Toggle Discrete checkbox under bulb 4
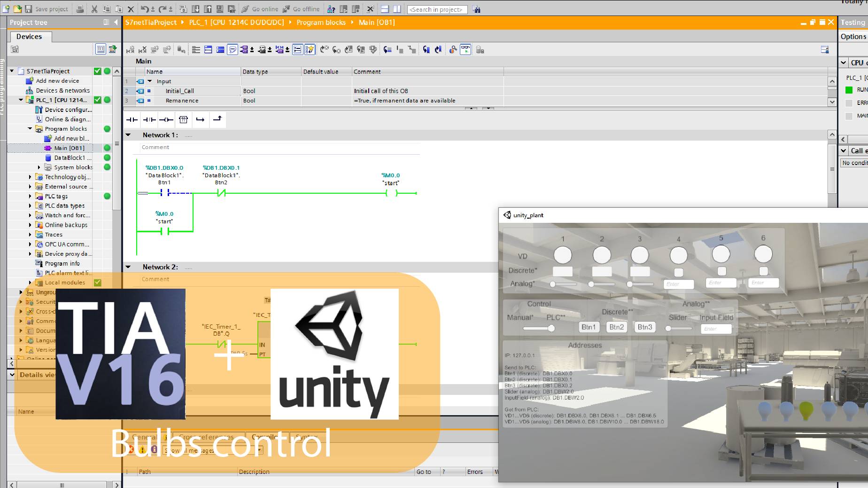 click(678, 272)
